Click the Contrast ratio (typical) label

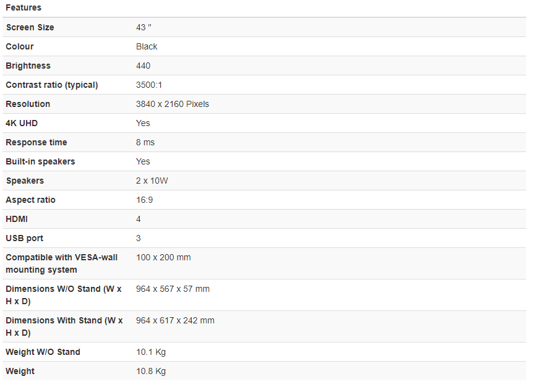51,85
